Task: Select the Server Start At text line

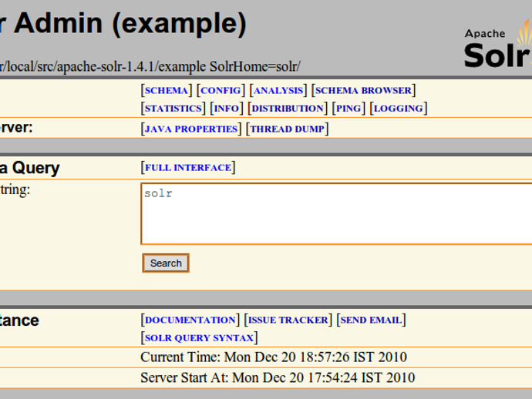Action: coord(278,378)
